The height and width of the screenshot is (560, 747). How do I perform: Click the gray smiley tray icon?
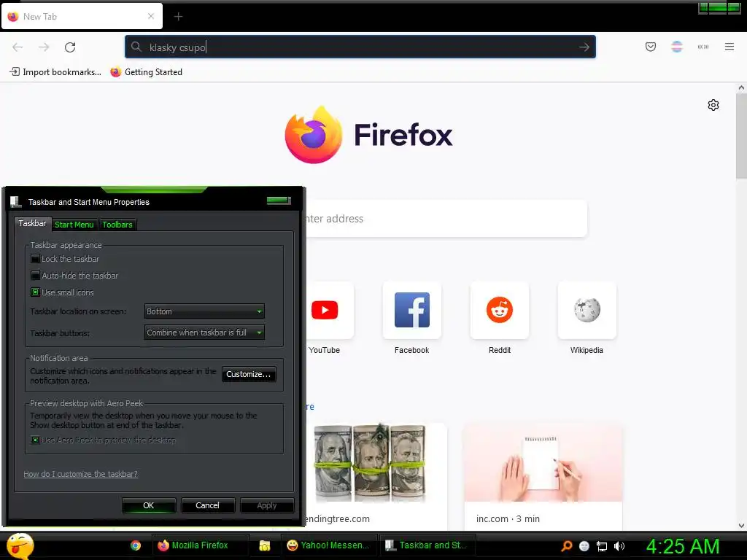(584, 546)
